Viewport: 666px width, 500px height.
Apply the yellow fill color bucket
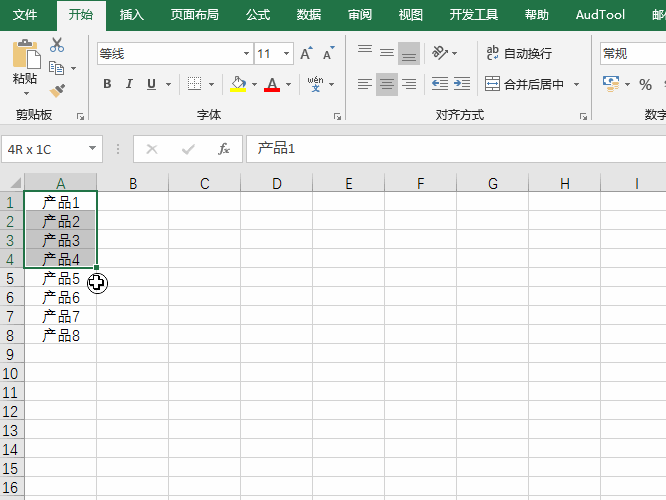(x=238, y=84)
